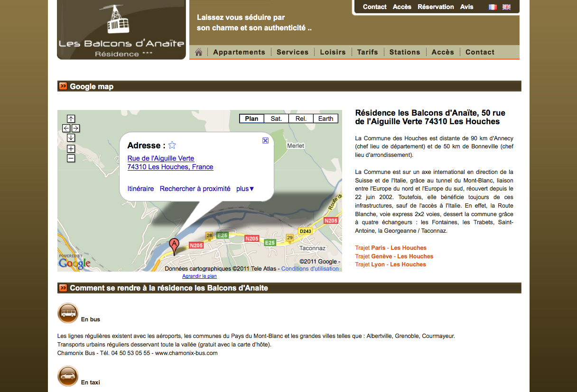Expand the 'plus' dropdown in bubble
The width and height of the screenshot is (577, 392).
tap(245, 189)
